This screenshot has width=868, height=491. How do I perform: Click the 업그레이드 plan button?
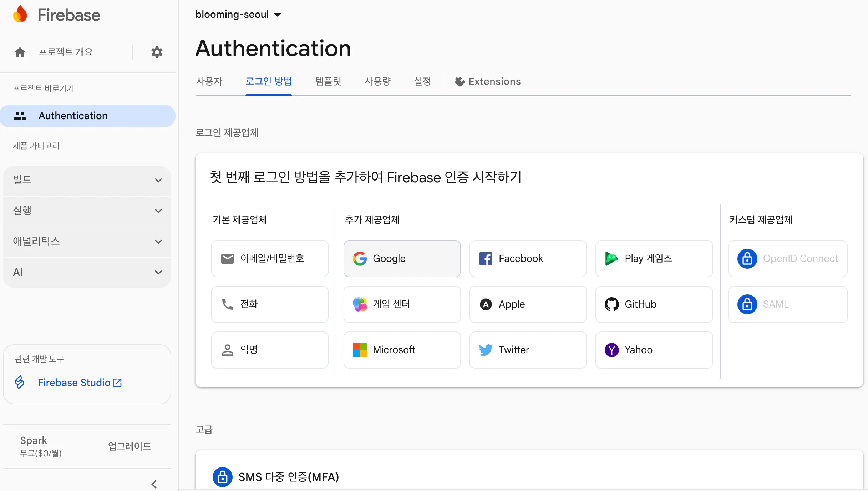click(130, 446)
